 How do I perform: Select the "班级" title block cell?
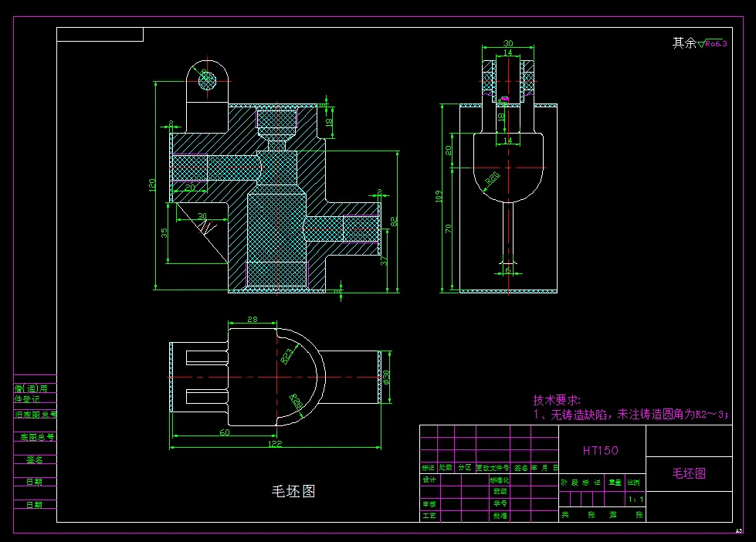coord(500,491)
